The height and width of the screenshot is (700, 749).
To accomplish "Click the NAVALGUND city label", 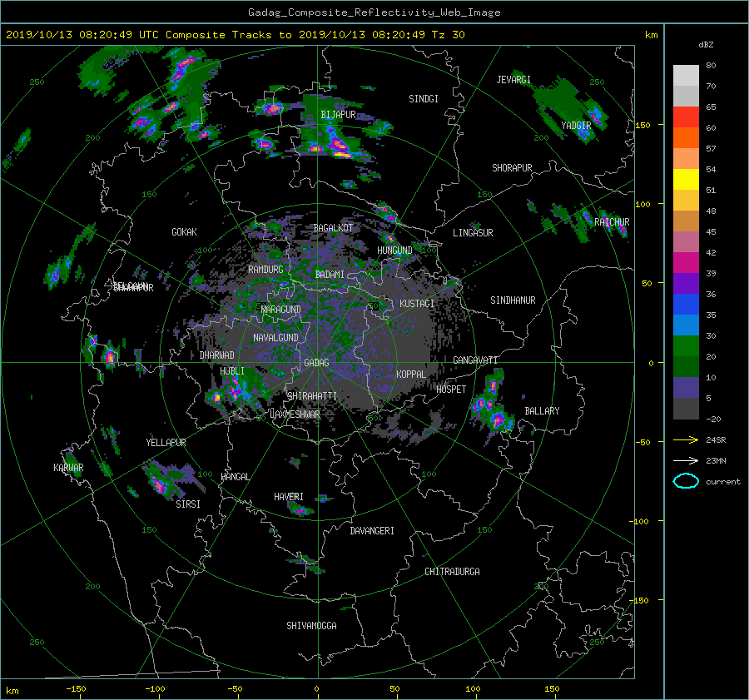I will tap(275, 337).
